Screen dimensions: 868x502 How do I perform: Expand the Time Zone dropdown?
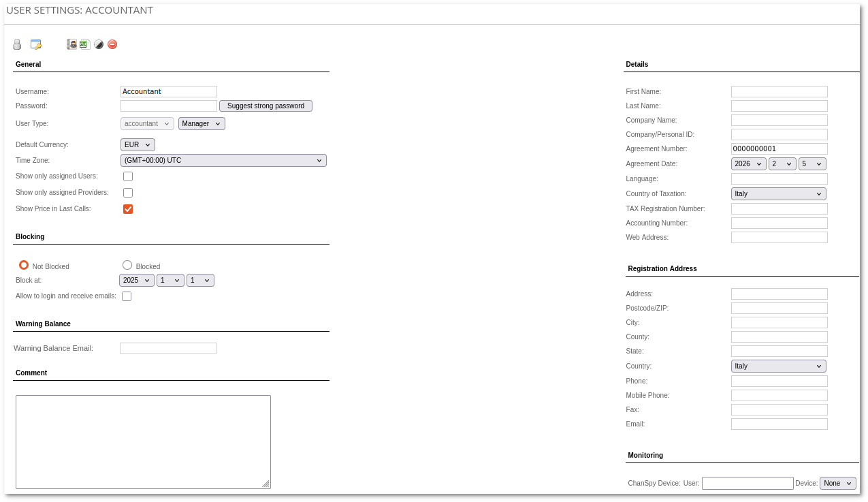[223, 161]
